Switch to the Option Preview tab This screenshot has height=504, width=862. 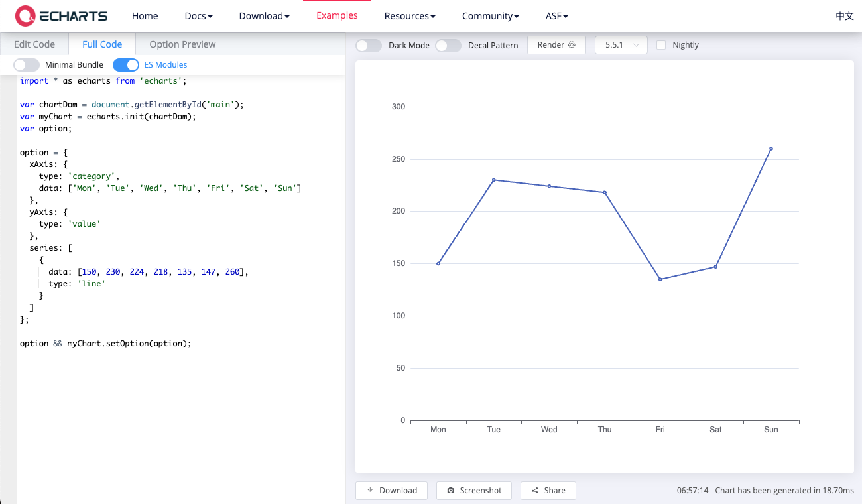click(x=182, y=44)
